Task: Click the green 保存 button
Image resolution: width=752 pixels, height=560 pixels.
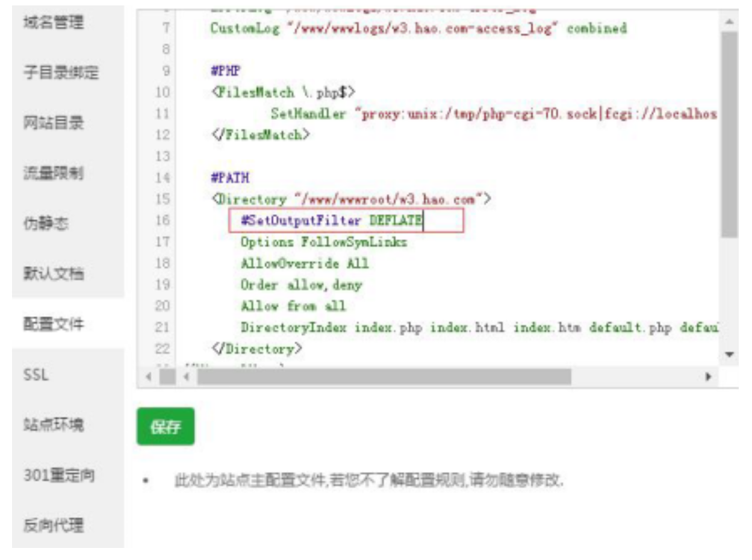Action: pyautogui.click(x=166, y=427)
